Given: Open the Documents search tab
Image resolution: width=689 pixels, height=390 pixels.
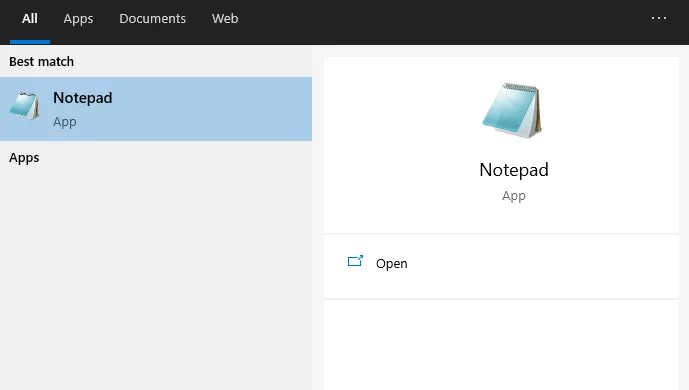Looking at the screenshot, I should 152,18.
